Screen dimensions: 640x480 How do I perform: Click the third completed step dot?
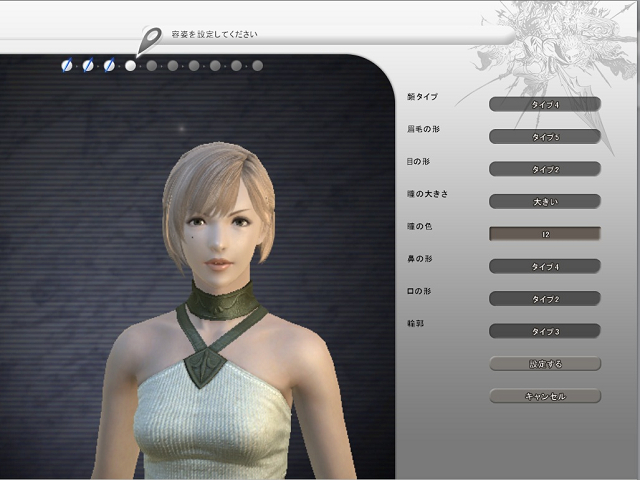pos(109,65)
